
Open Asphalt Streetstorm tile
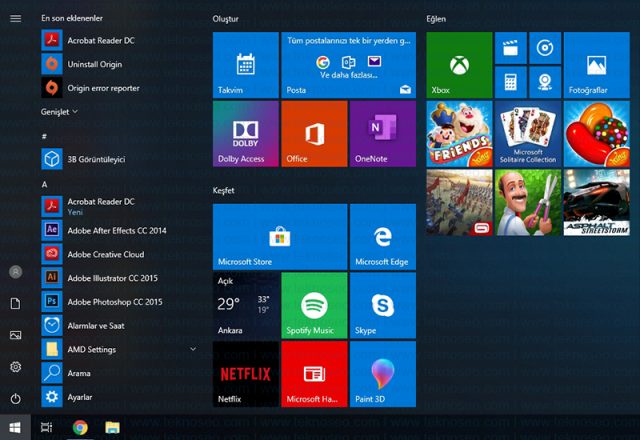point(596,202)
